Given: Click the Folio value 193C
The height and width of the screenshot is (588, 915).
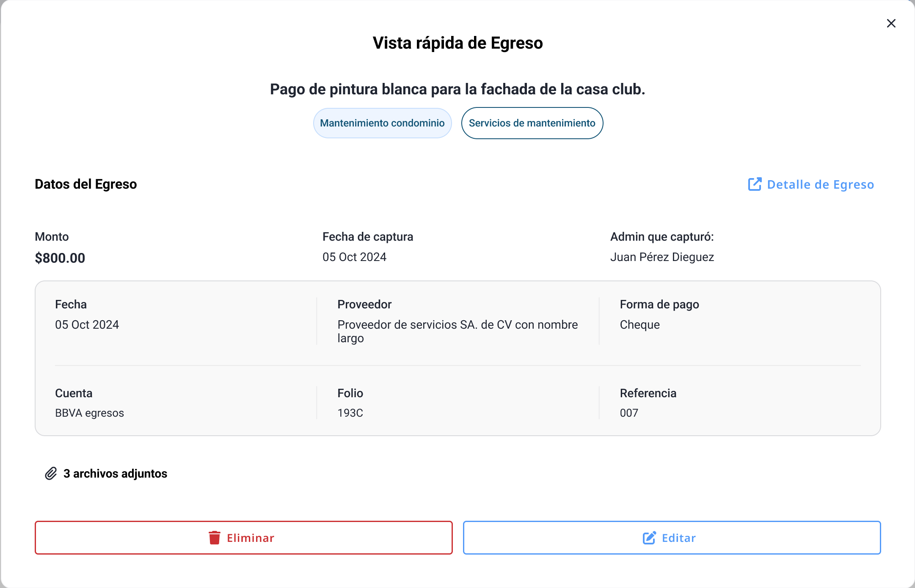Looking at the screenshot, I should (350, 413).
